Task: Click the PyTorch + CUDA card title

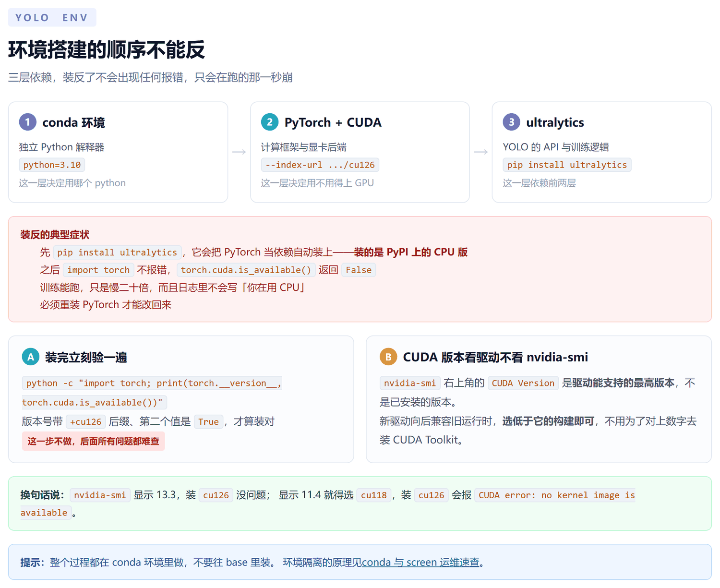Action: point(333,122)
